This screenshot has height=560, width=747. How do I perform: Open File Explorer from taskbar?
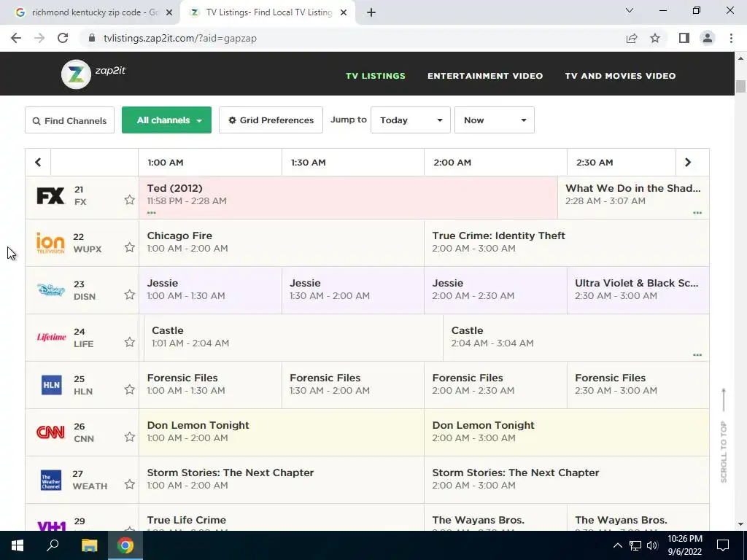(89, 545)
